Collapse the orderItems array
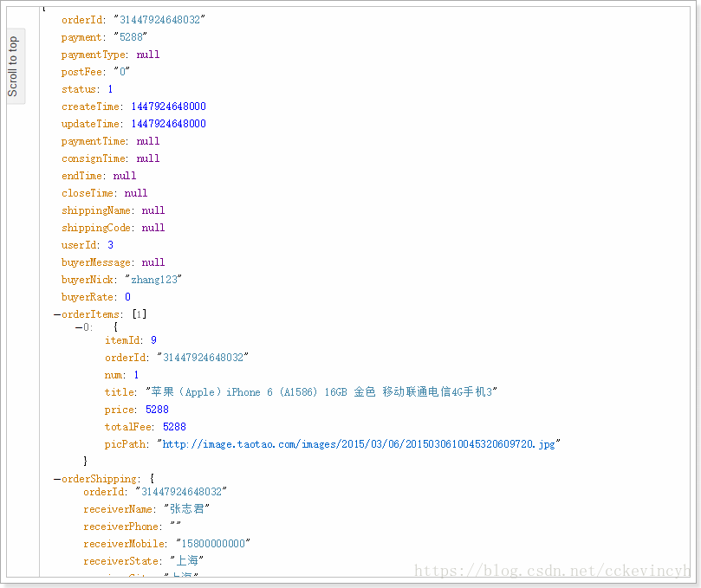701x588 pixels. [x=57, y=314]
